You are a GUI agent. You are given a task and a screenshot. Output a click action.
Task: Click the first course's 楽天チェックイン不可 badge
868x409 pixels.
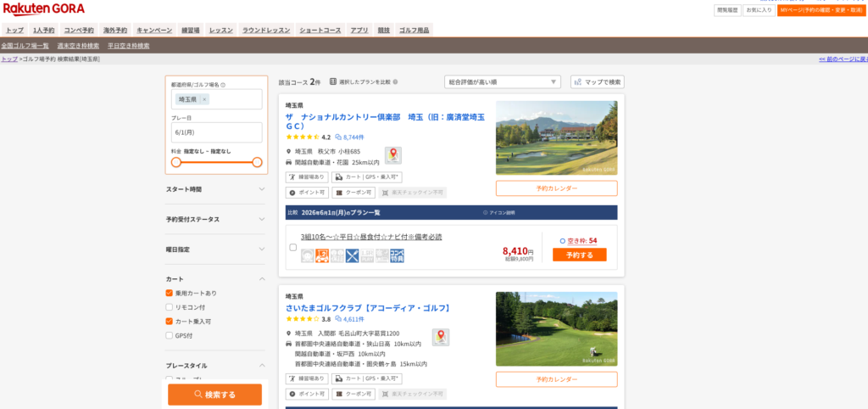[413, 193]
